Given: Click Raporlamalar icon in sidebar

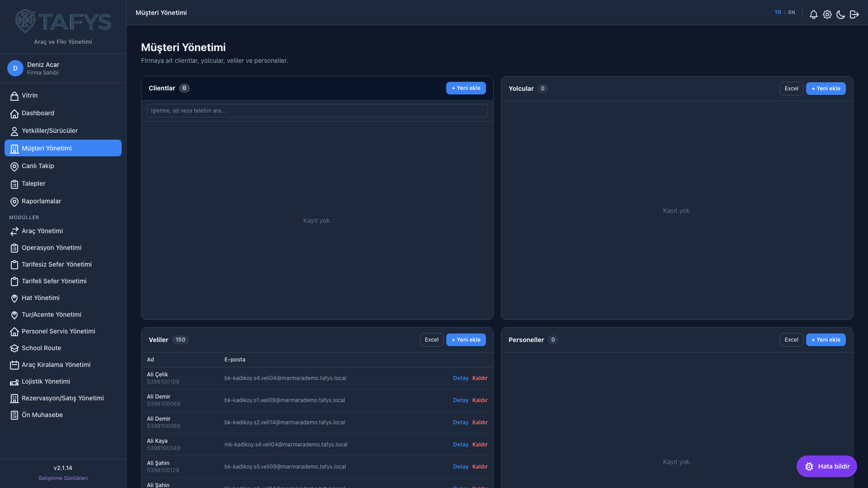Looking at the screenshot, I should 14,202.
